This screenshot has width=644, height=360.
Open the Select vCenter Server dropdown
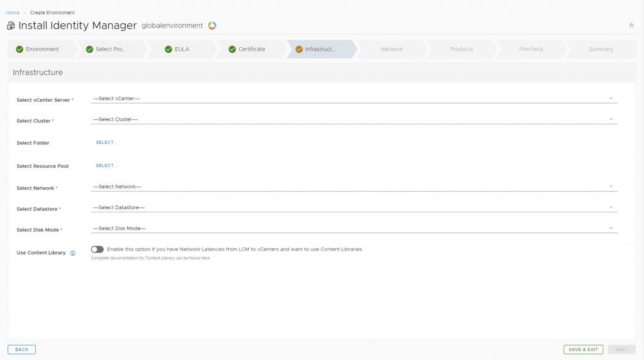point(353,99)
